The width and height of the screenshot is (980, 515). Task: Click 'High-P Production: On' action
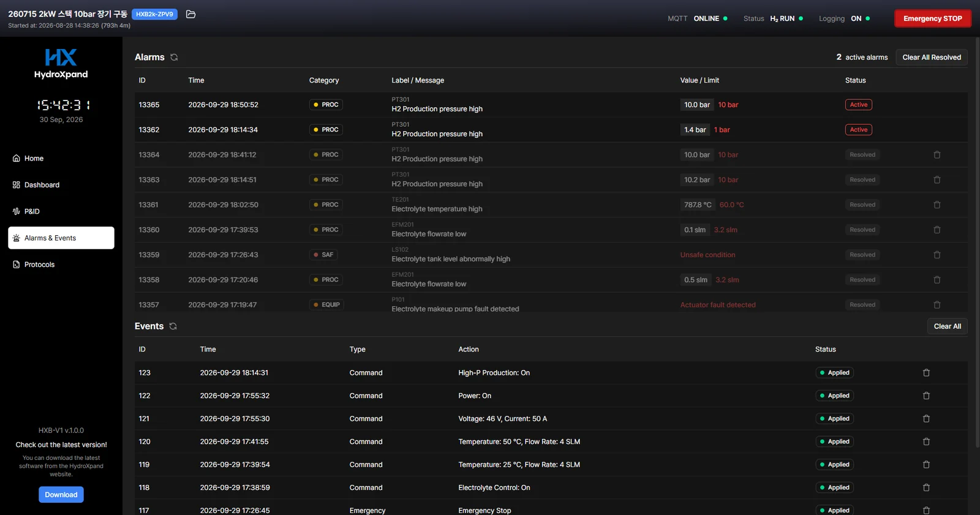(494, 373)
